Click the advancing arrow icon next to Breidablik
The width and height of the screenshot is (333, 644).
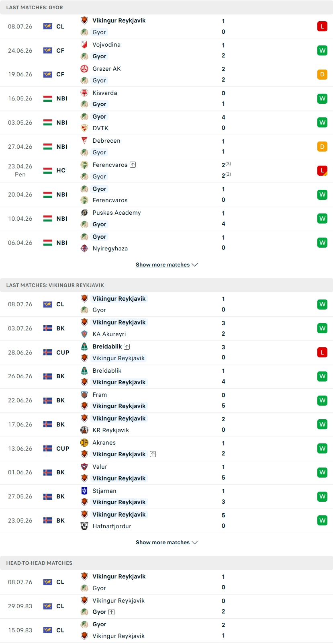point(127,347)
